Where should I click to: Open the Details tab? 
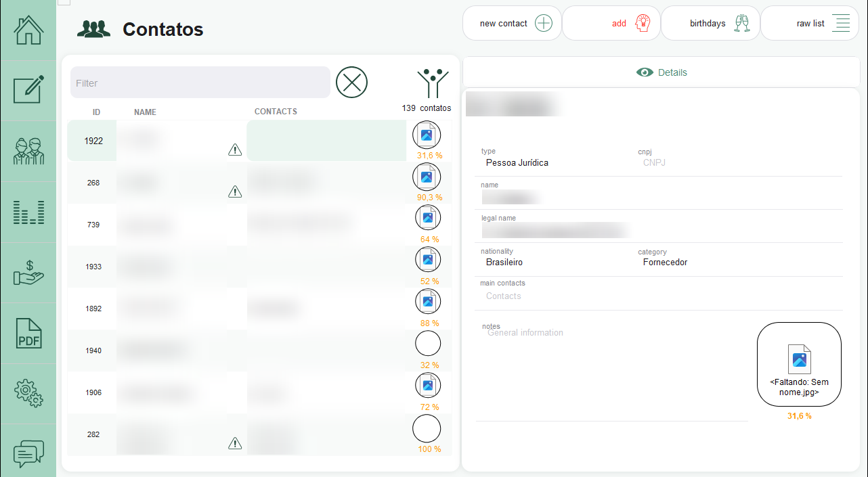click(661, 72)
